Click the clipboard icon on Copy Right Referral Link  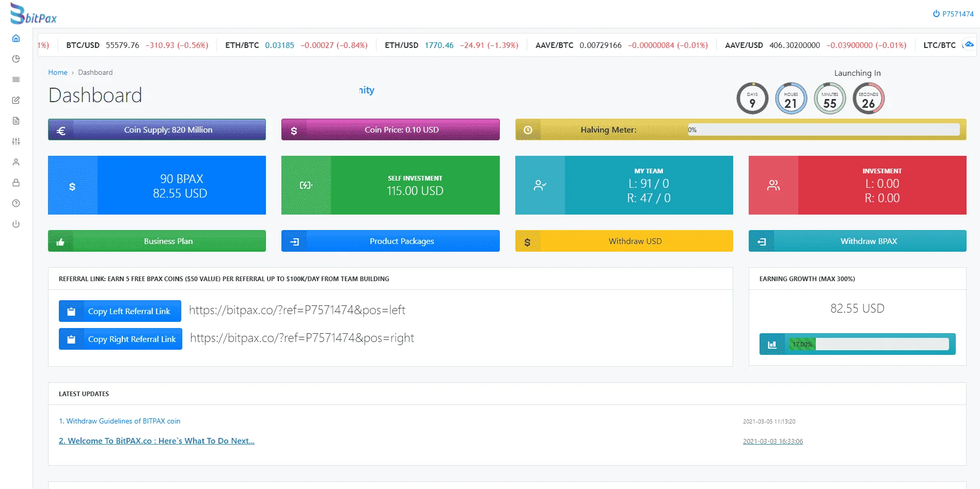(x=71, y=339)
